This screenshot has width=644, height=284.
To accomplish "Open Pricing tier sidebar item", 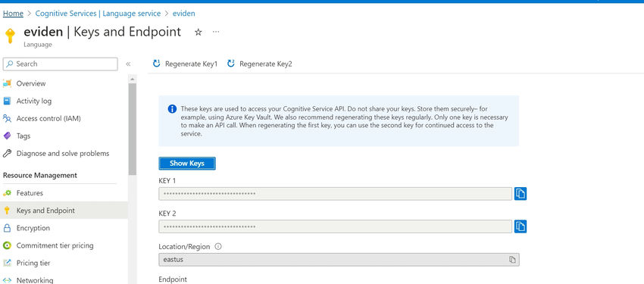I will tap(33, 263).
